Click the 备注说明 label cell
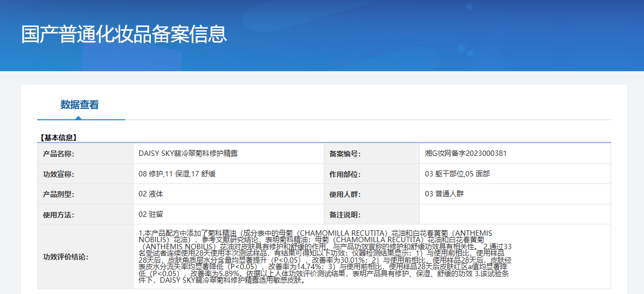 (345, 215)
